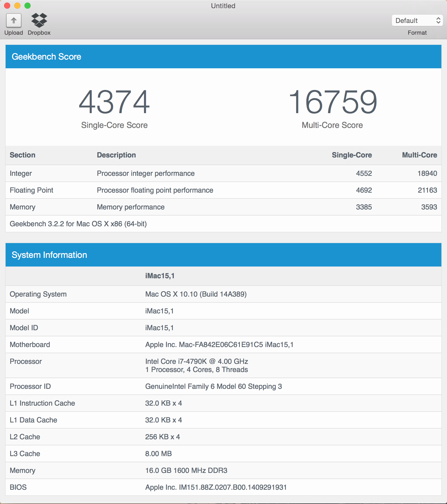Select the Integer row label
The height and width of the screenshot is (504, 447).
pyautogui.click(x=21, y=174)
